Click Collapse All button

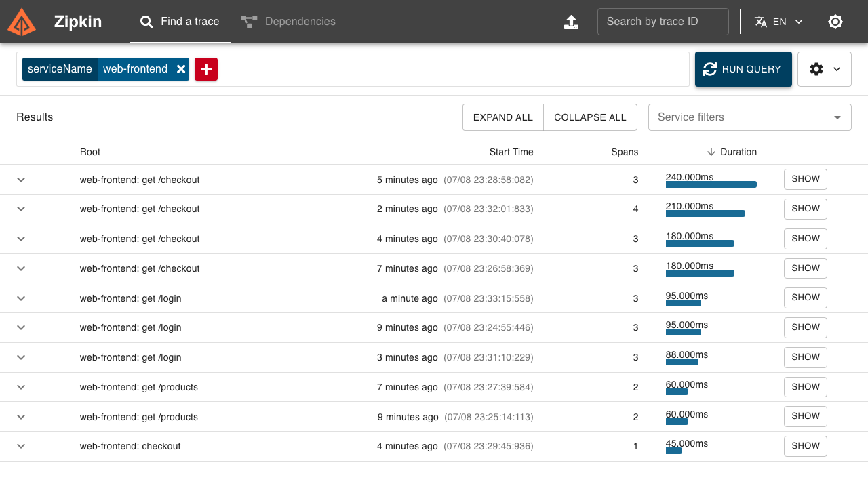pyautogui.click(x=590, y=117)
